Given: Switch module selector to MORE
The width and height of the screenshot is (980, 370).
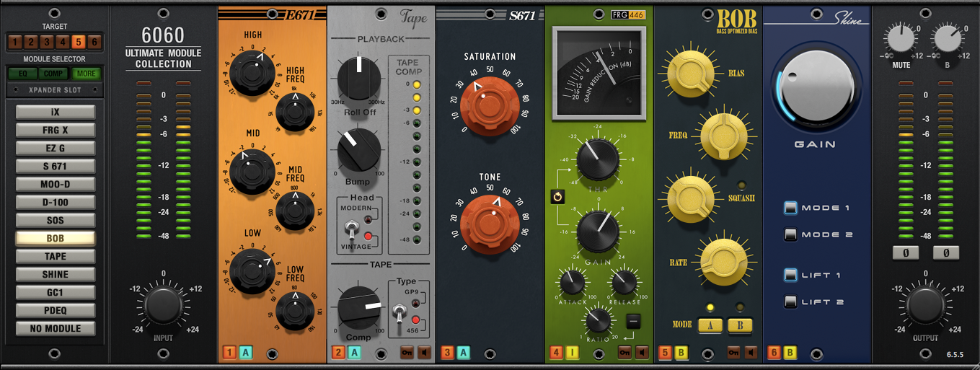Looking at the screenshot, I should (x=87, y=74).
